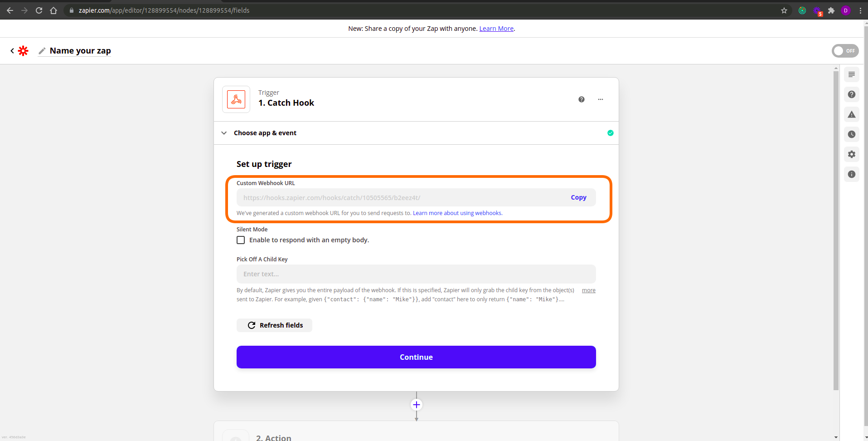Viewport: 868px width, 441px height.
Task: Click the Name your zap title
Action: point(80,51)
